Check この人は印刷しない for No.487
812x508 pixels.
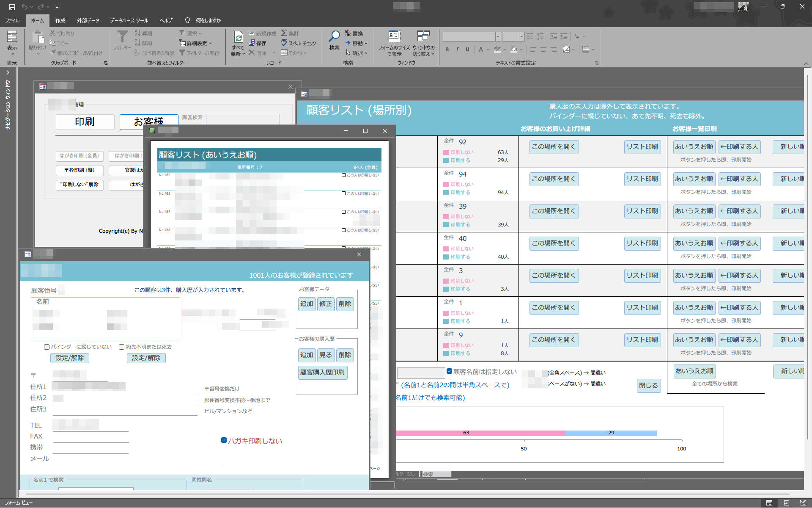343,212
